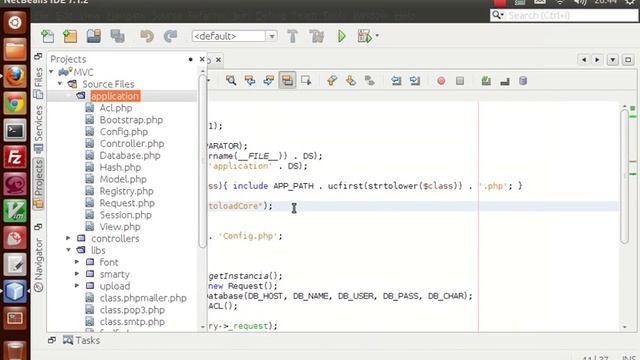Select Hash.php in the Projects tree

pos(120,167)
